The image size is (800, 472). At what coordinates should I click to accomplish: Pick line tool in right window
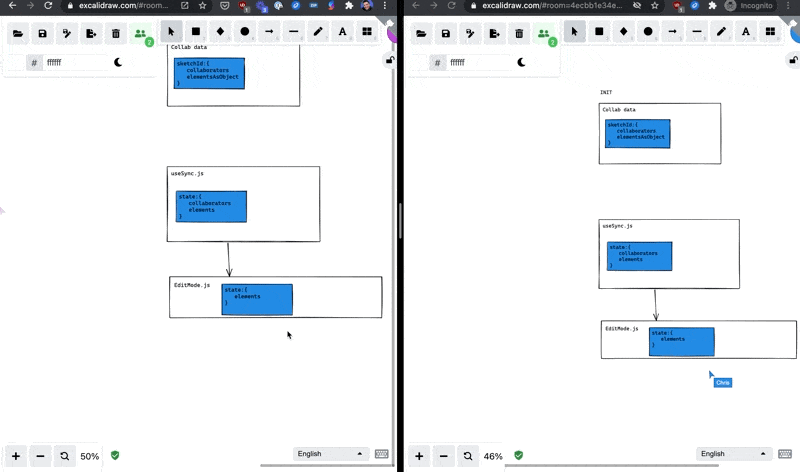coord(697,32)
